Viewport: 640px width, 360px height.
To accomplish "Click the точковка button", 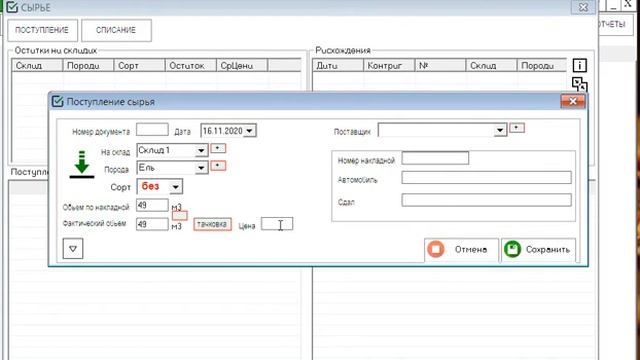I will point(212,224).
